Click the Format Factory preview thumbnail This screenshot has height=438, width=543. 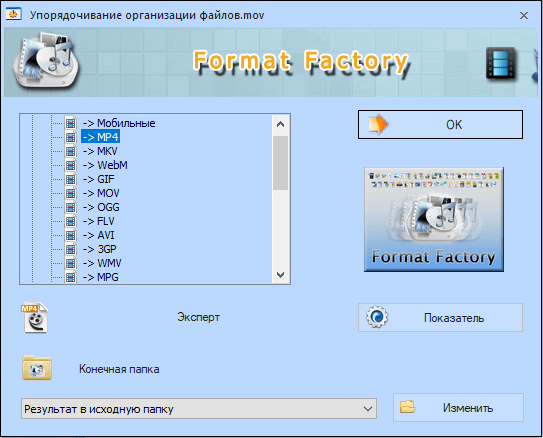[434, 220]
